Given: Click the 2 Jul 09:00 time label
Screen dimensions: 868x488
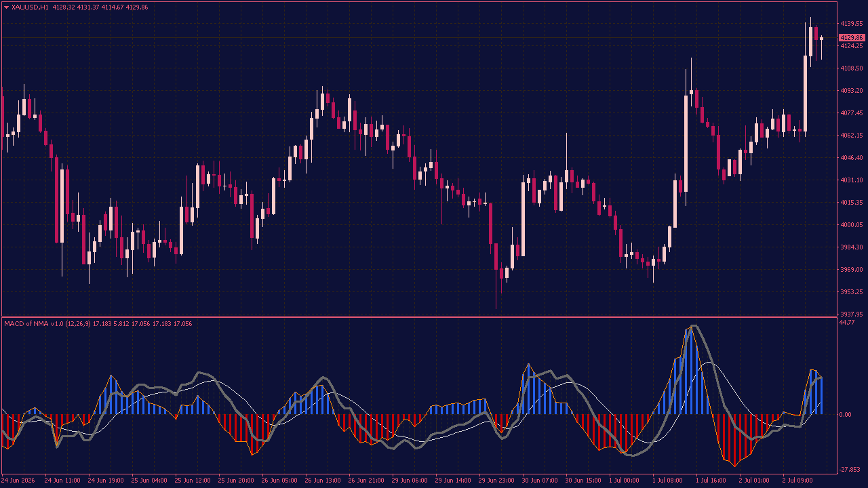Looking at the screenshot, I should coord(799,481).
